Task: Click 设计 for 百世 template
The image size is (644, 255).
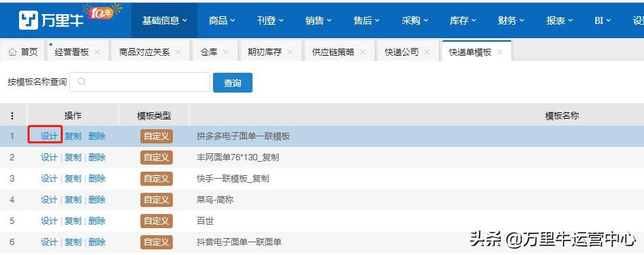Action: tap(49, 221)
